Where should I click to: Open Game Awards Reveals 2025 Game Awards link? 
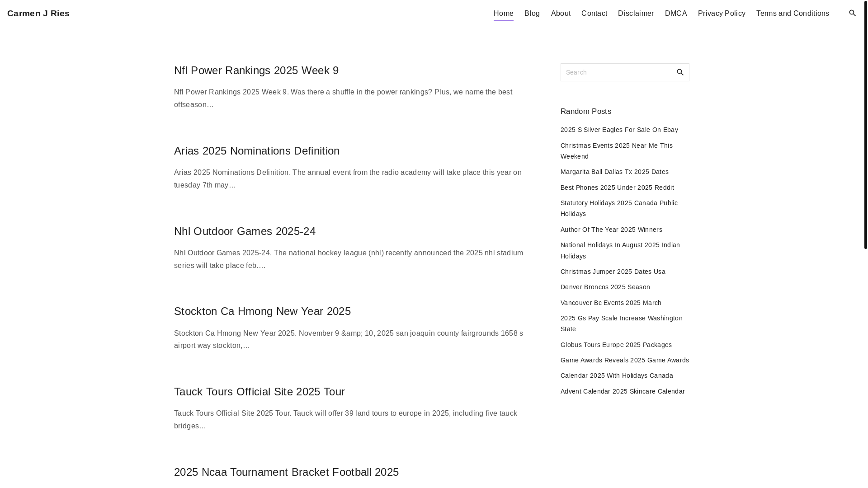[625, 360]
